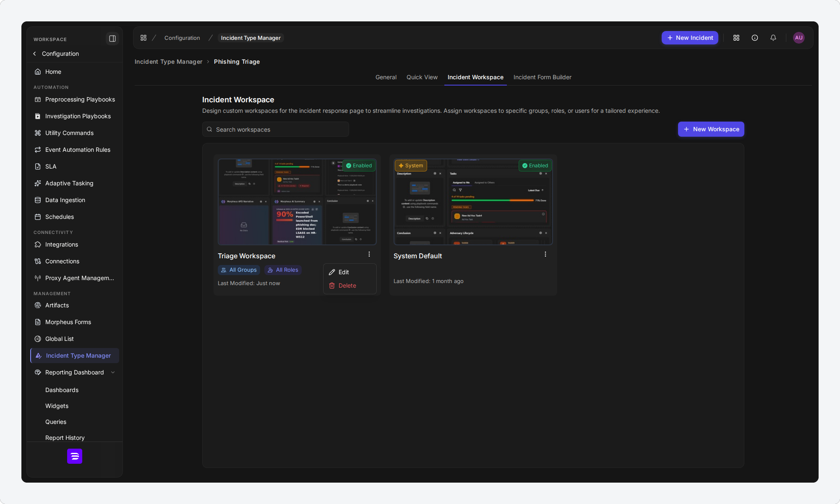Open Utility Commands
Viewport: 840px width, 504px height.
tap(75, 133)
